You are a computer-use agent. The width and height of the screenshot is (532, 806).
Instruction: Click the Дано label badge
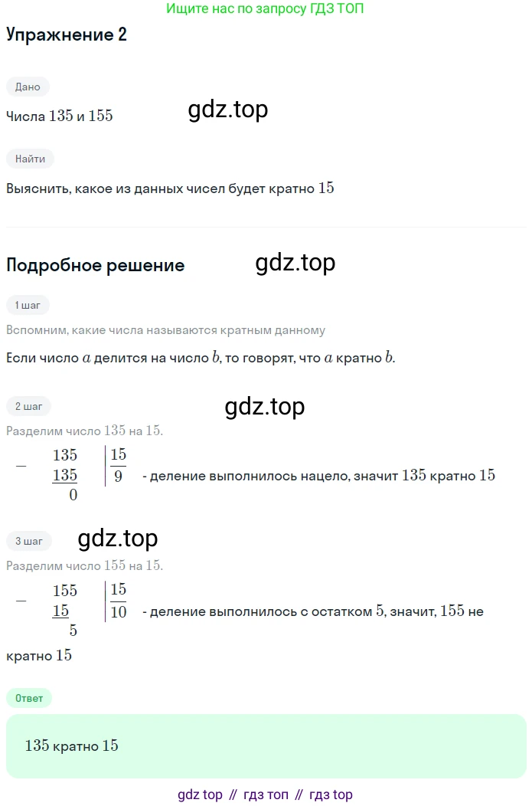pos(28,87)
